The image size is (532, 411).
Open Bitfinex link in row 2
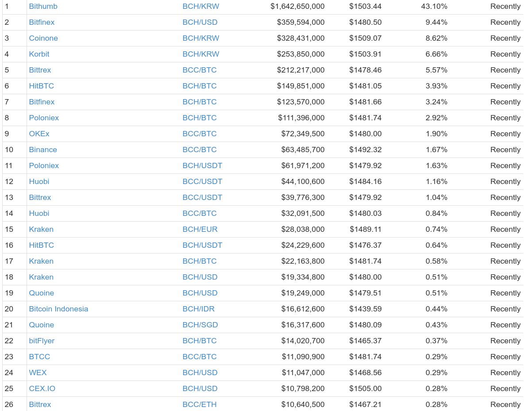coord(42,22)
